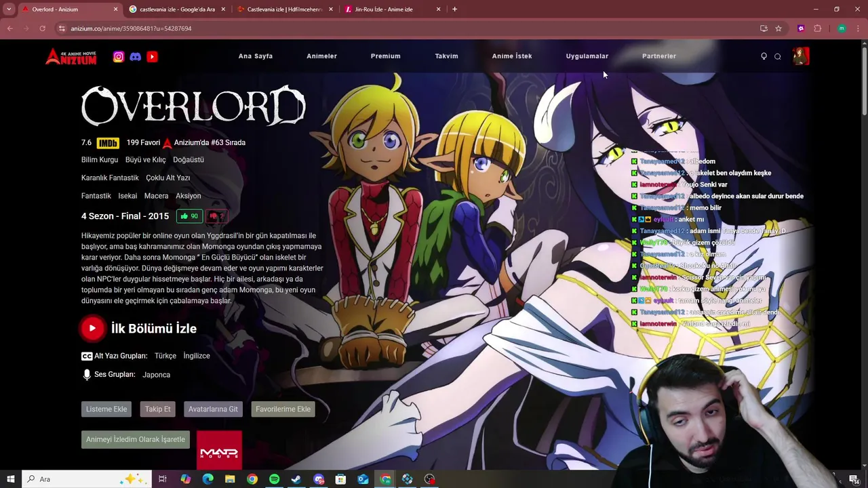Click the red play button icon
The image size is (868, 488).
click(92, 329)
